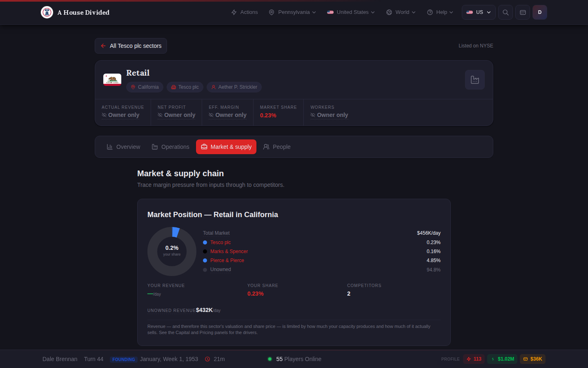
Task: Switch to the Operations tab
Action: click(x=171, y=147)
